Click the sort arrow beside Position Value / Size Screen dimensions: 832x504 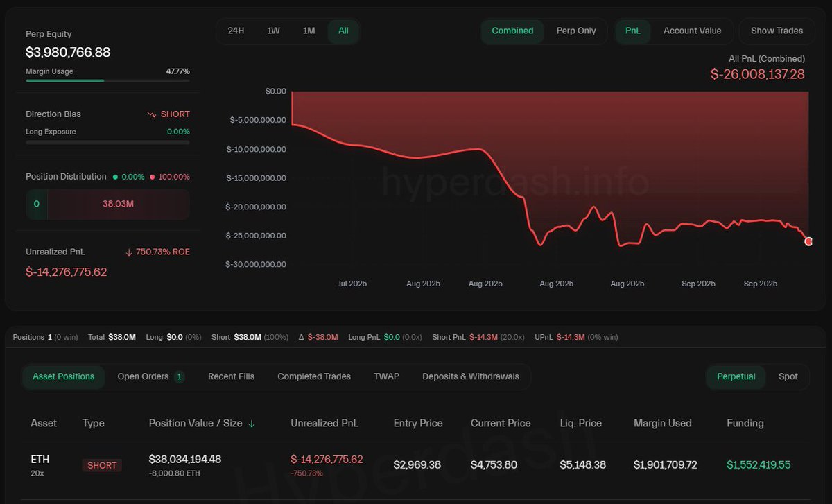pos(252,424)
